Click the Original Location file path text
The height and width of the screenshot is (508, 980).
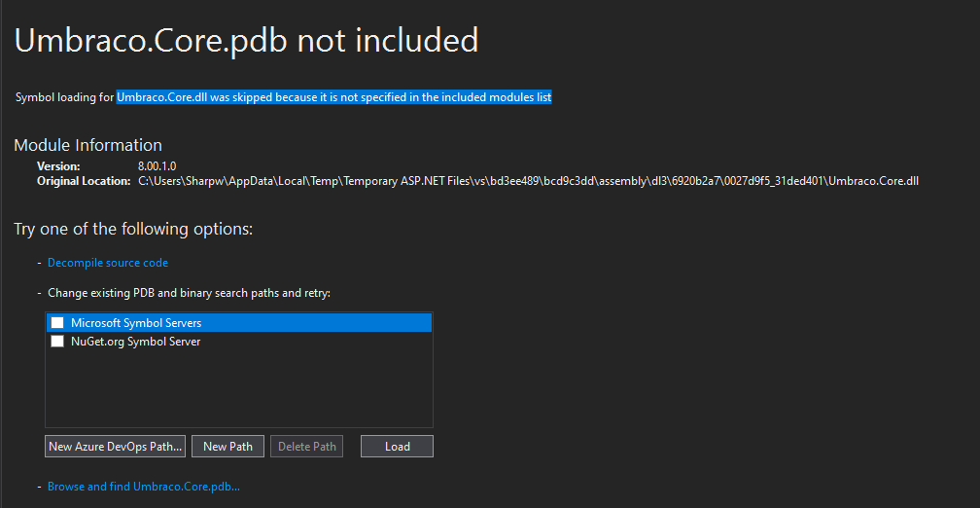click(528, 181)
